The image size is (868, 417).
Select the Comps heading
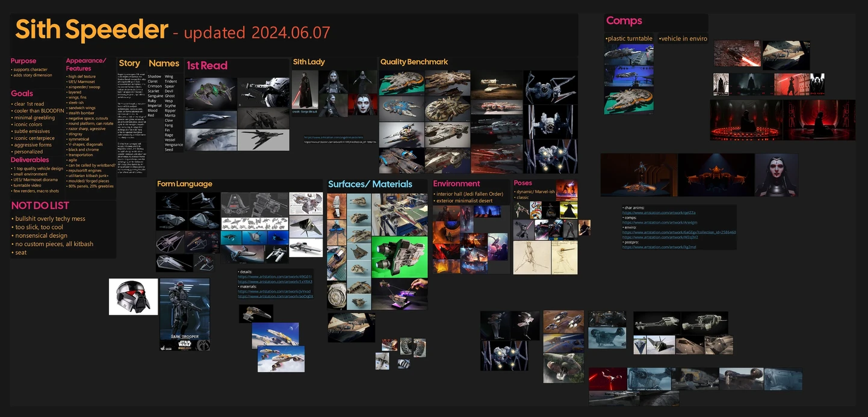pos(624,21)
